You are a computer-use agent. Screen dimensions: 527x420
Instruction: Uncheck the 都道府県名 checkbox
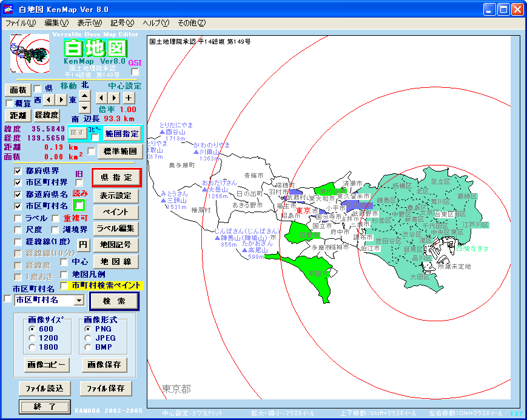coord(18,195)
